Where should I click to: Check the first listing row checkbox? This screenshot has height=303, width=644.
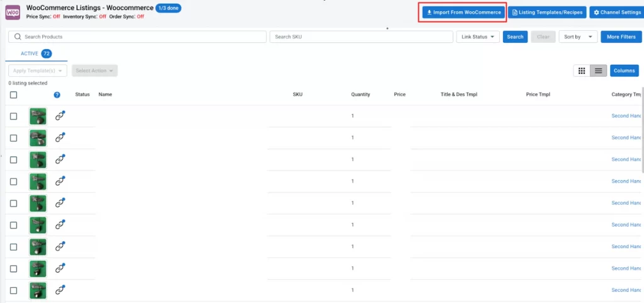14,117
